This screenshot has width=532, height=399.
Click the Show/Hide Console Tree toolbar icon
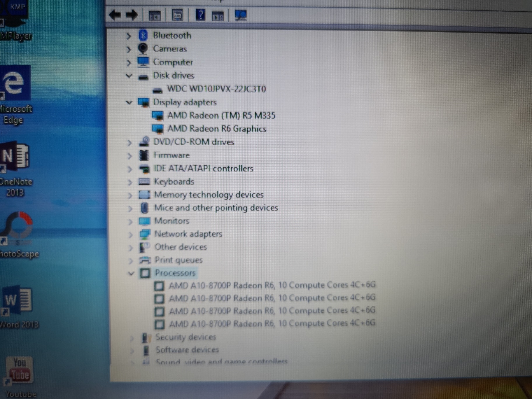(x=155, y=16)
